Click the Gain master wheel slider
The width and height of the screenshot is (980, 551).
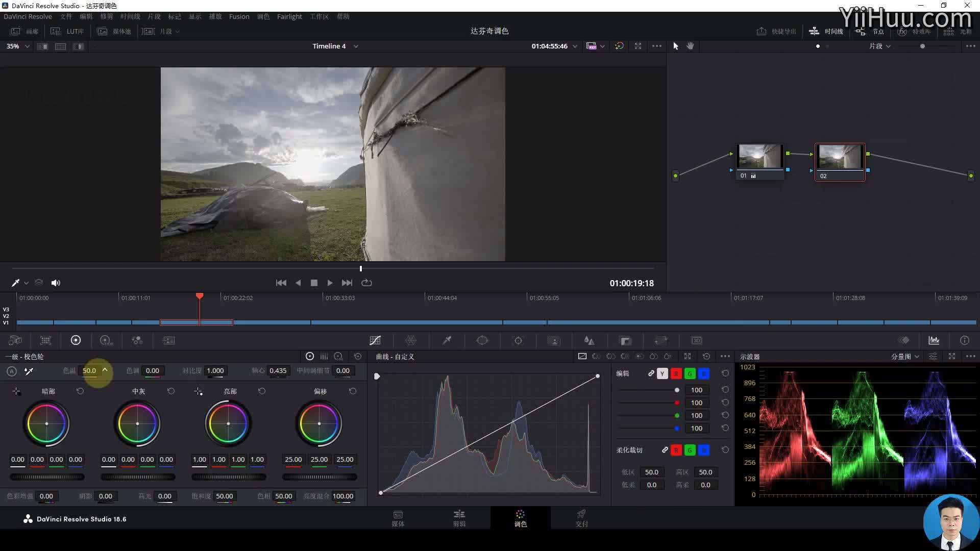229,477
